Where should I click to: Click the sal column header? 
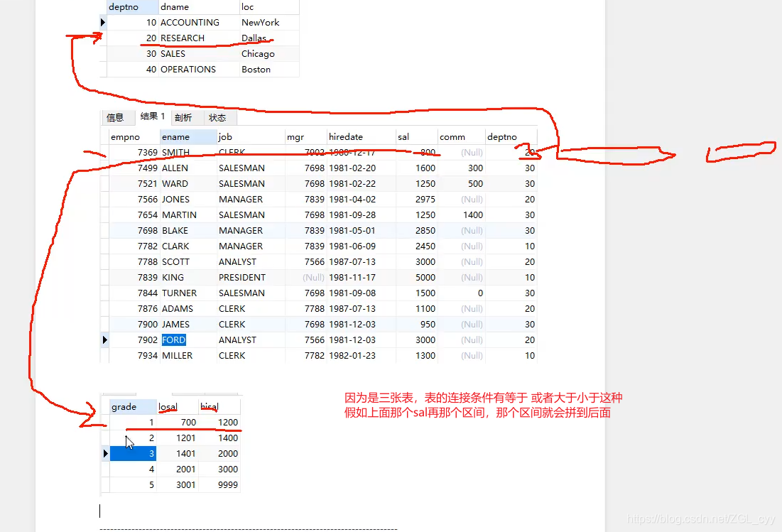tap(416, 136)
